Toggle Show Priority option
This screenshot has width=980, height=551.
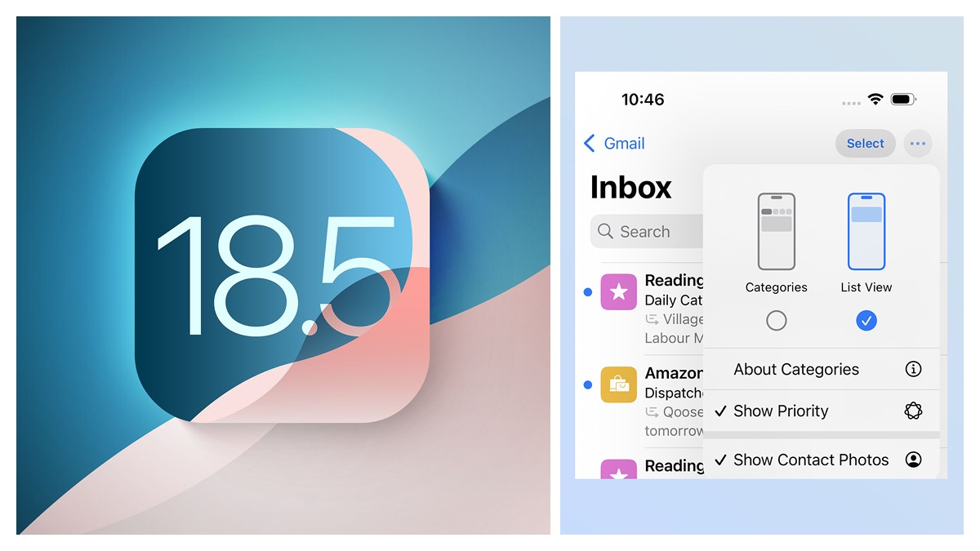[x=821, y=411]
